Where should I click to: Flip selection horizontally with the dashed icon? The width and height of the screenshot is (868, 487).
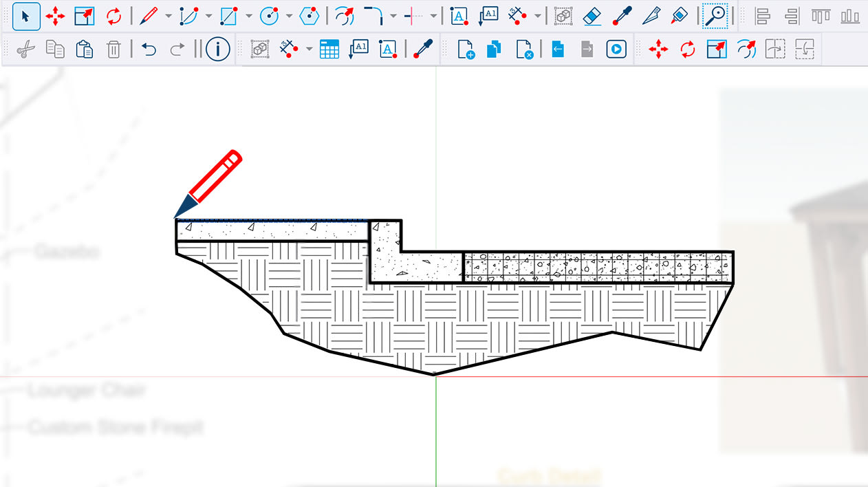pos(775,50)
